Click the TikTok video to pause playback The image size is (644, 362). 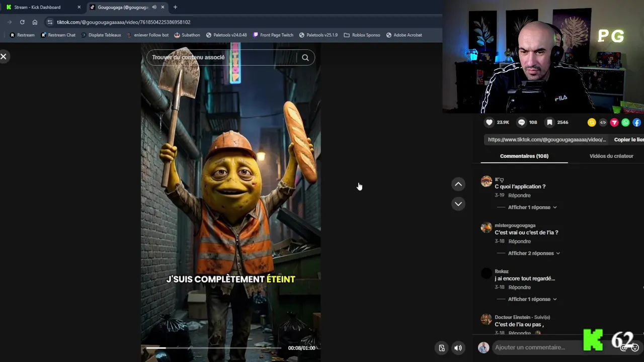tap(231, 201)
